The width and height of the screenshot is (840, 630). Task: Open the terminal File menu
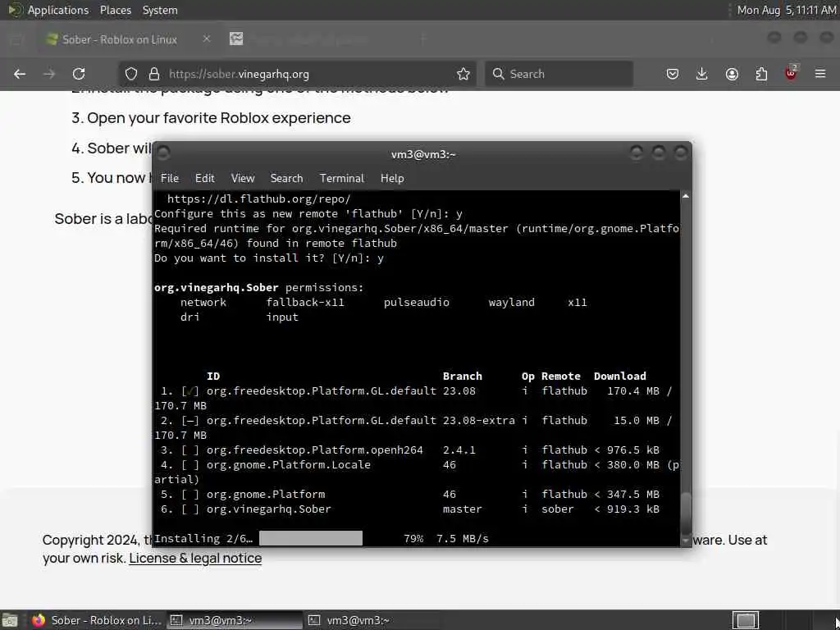point(169,178)
